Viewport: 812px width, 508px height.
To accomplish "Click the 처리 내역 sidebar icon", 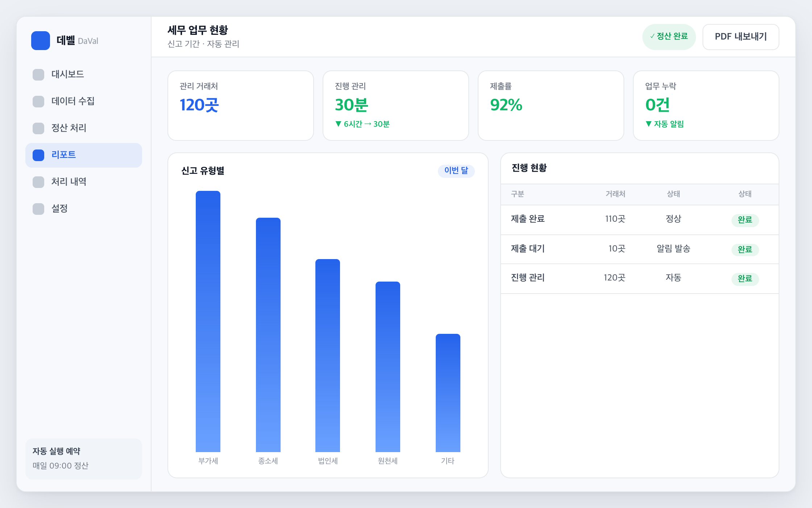I will (38, 182).
